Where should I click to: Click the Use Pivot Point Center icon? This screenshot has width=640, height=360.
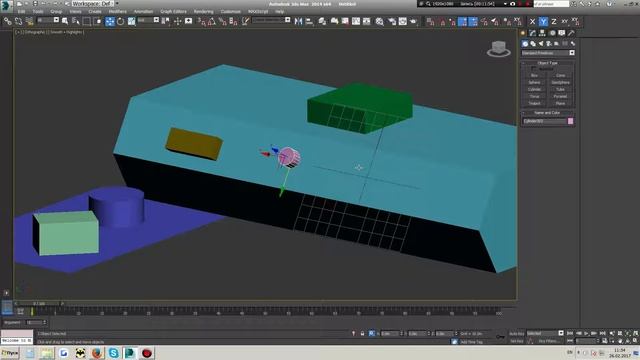coord(166,21)
